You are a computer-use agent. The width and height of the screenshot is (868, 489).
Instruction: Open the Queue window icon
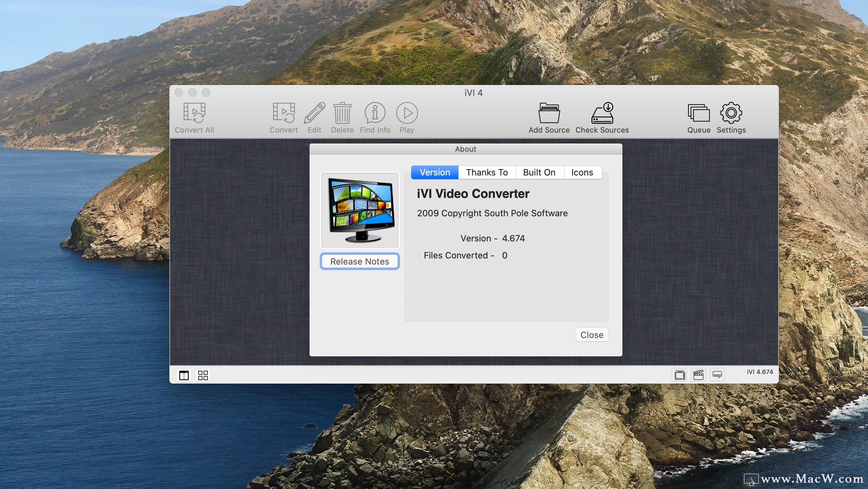coord(699,113)
